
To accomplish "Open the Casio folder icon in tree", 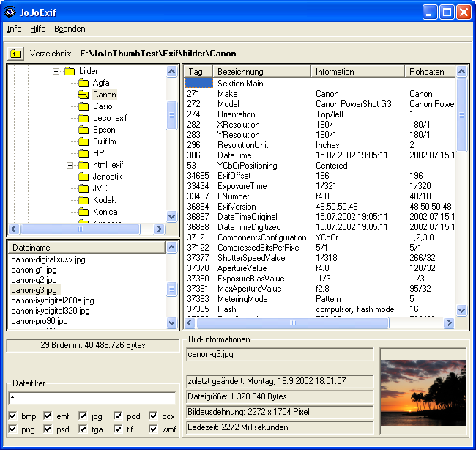I will (x=83, y=106).
